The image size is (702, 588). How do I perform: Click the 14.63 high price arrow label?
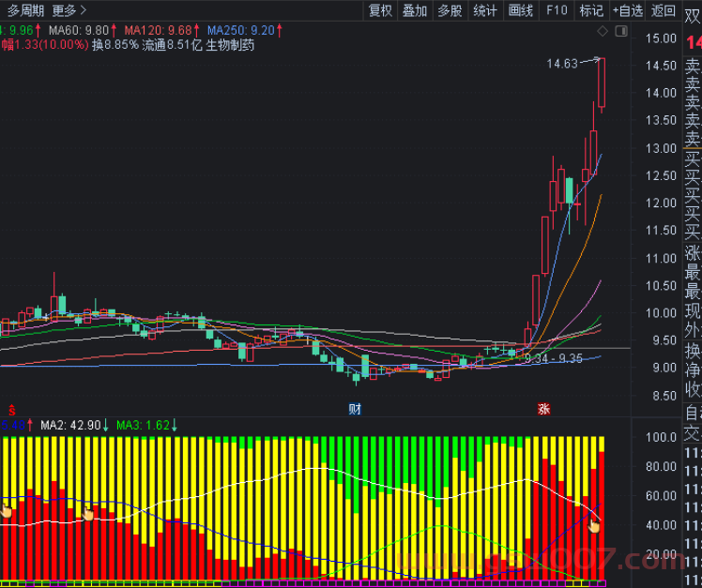(562, 64)
